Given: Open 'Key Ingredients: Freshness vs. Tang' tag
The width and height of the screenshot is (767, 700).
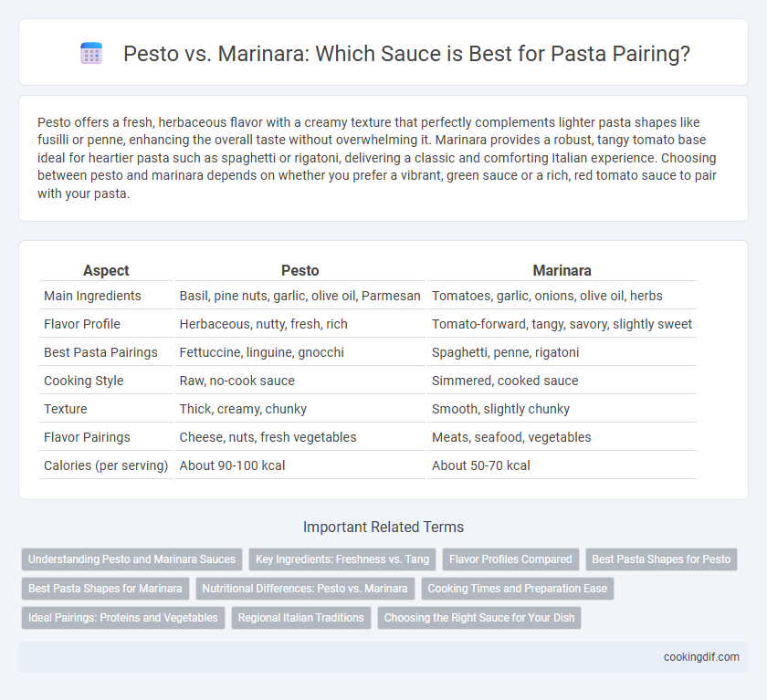Looking at the screenshot, I should point(342,559).
